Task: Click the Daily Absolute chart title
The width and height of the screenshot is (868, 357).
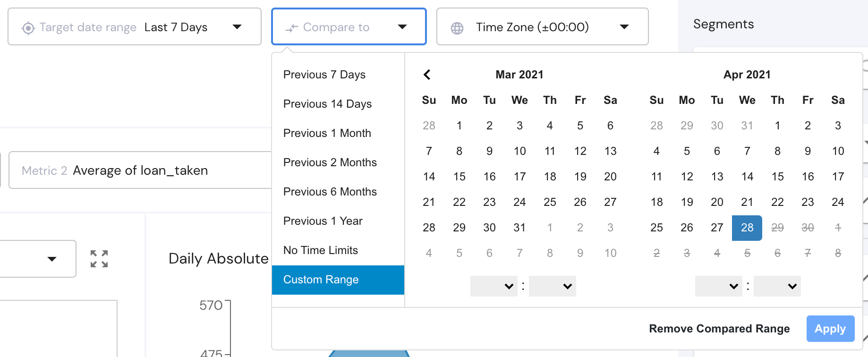Action: click(219, 258)
